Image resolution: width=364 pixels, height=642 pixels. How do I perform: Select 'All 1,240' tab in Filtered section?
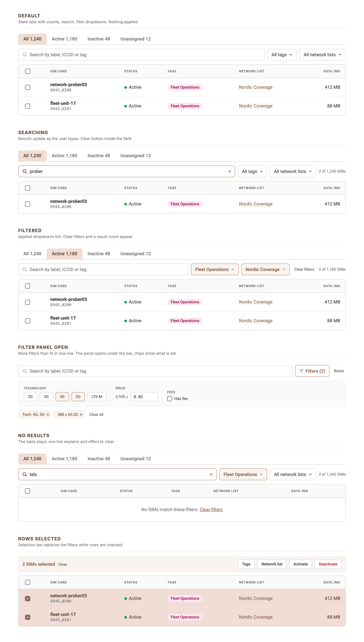click(x=32, y=254)
